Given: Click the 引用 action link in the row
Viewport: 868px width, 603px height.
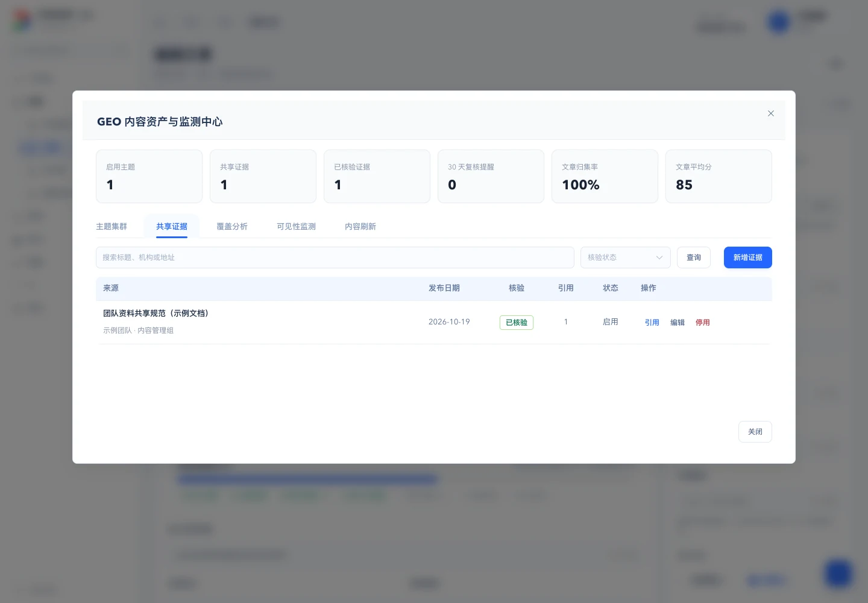Looking at the screenshot, I should pyautogui.click(x=652, y=323).
